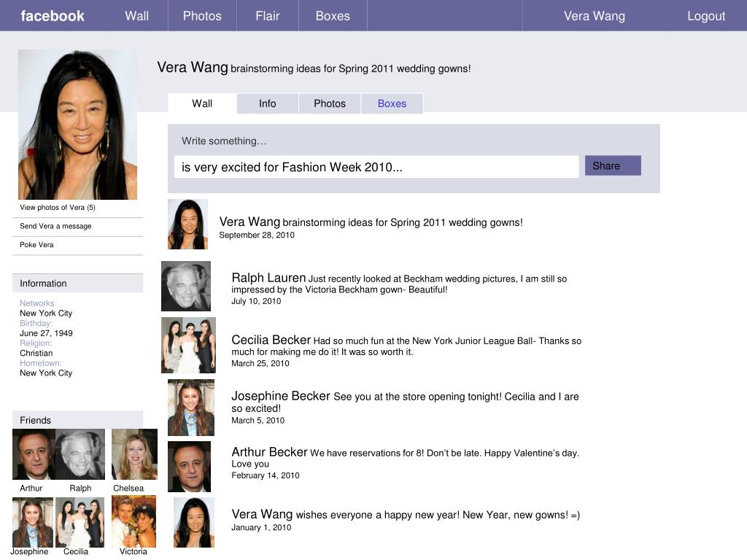Click Ralph Lauren's wall post avatar
The height and width of the screenshot is (560, 747).
click(186, 286)
